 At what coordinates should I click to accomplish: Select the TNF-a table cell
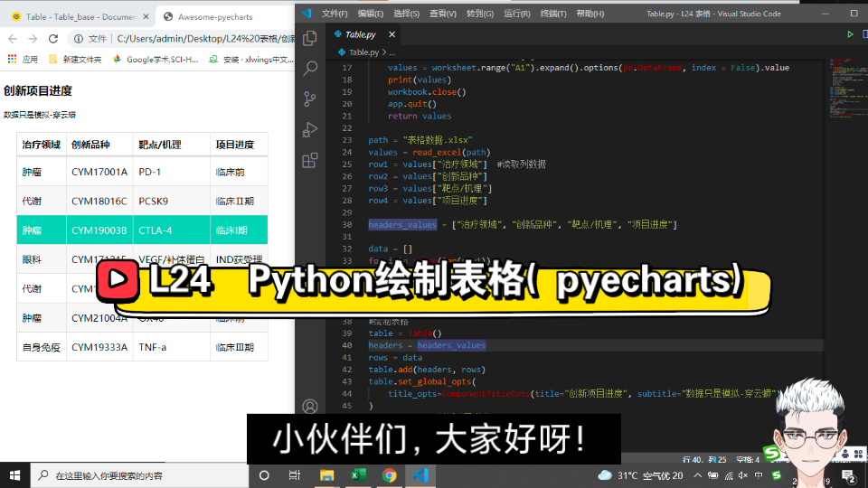(x=172, y=347)
